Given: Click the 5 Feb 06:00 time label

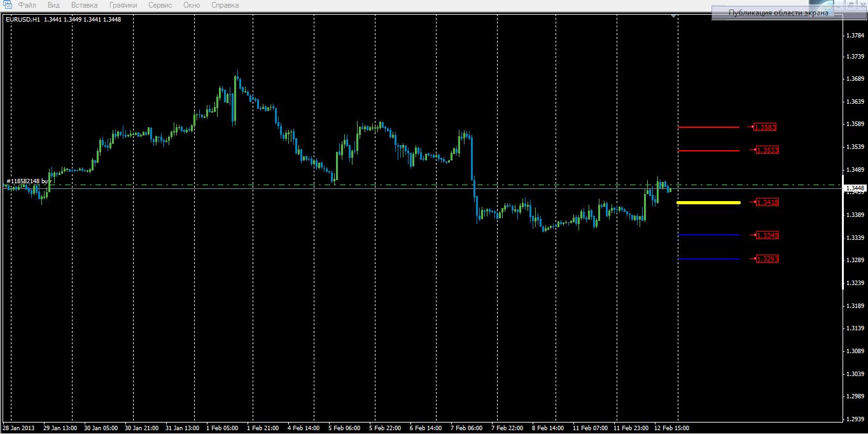Looking at the screenshot, I should (x=344, y=428).
